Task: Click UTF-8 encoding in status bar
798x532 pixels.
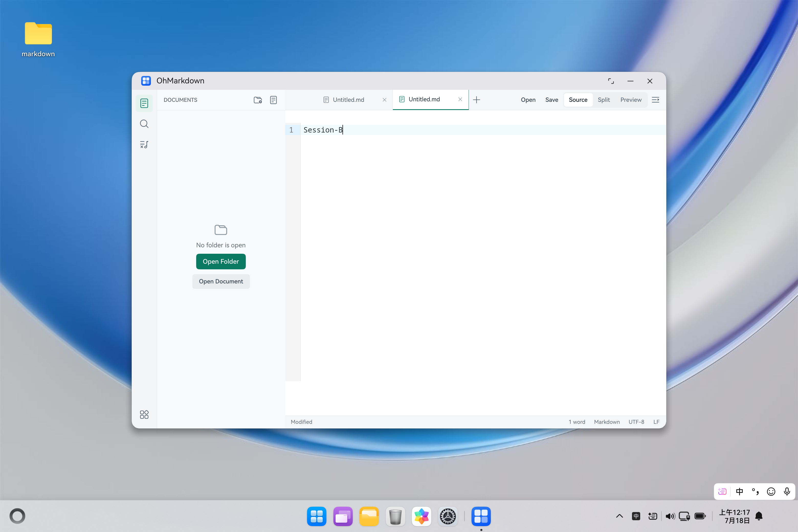Action: click(636, 422)
